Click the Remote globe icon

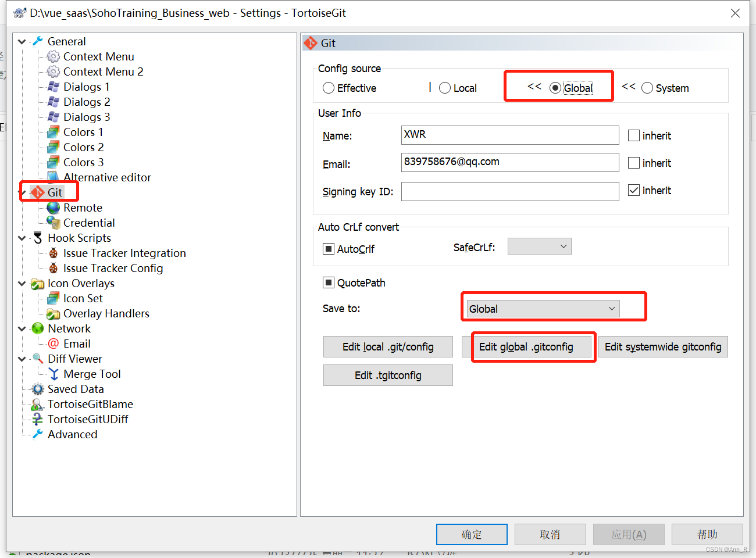point(54,208)
